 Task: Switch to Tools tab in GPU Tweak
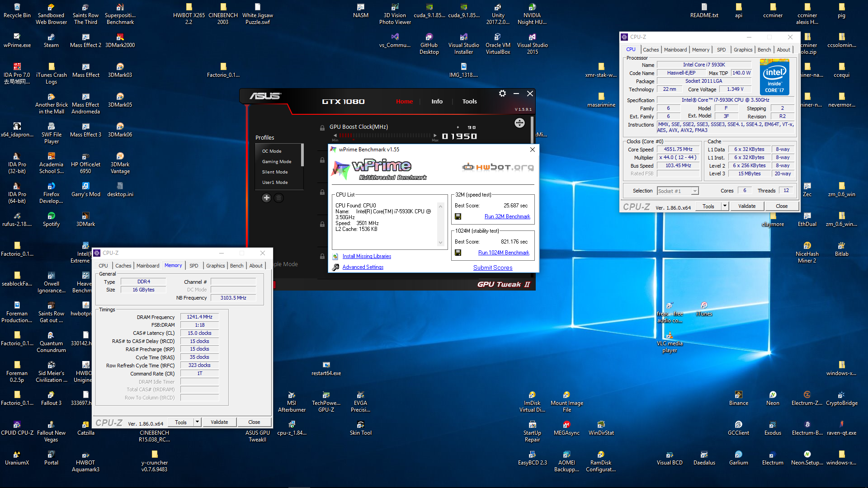[469, 101]
